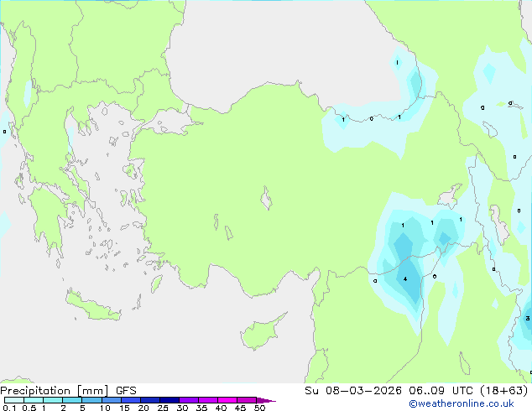532x411 pixels.
Task: Open the weatheronline.co.uk link
Action: pos(461,403)
